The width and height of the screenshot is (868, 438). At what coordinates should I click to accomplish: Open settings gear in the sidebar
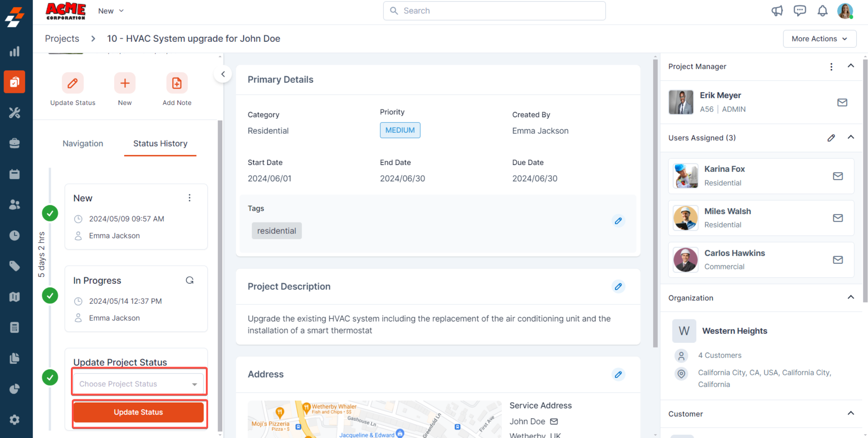[15, 419]
